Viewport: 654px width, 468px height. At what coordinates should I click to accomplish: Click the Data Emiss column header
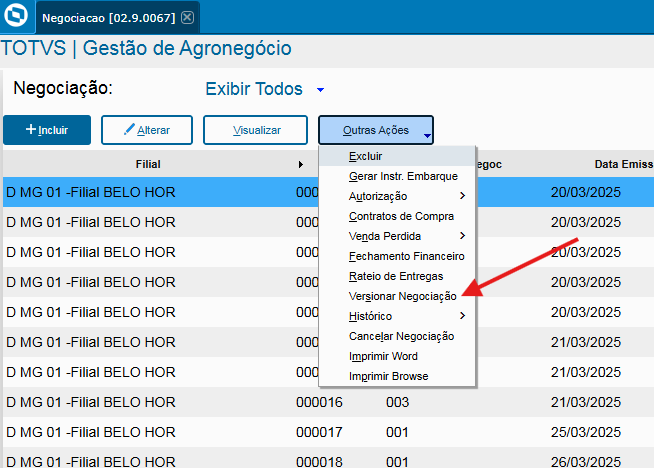point(624,164)
